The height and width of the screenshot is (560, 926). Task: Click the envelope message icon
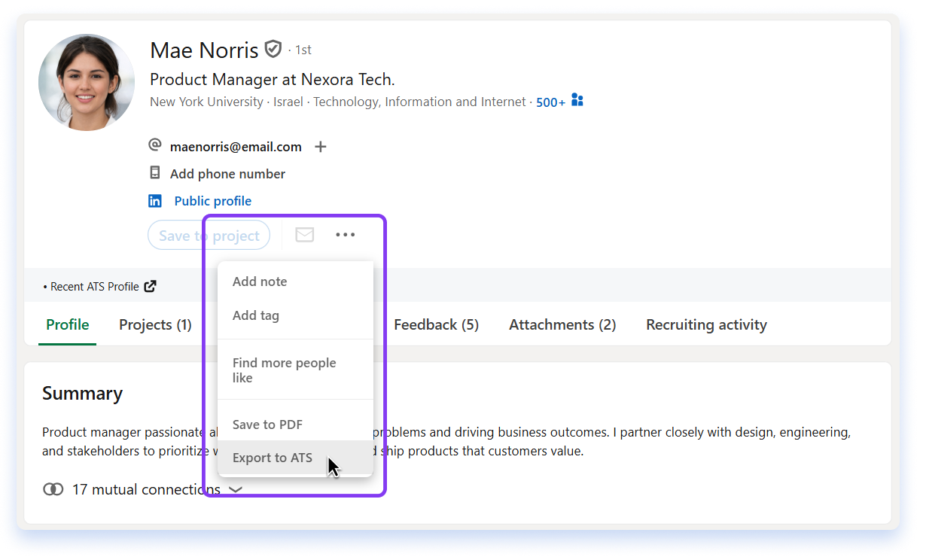click(304, 236)
